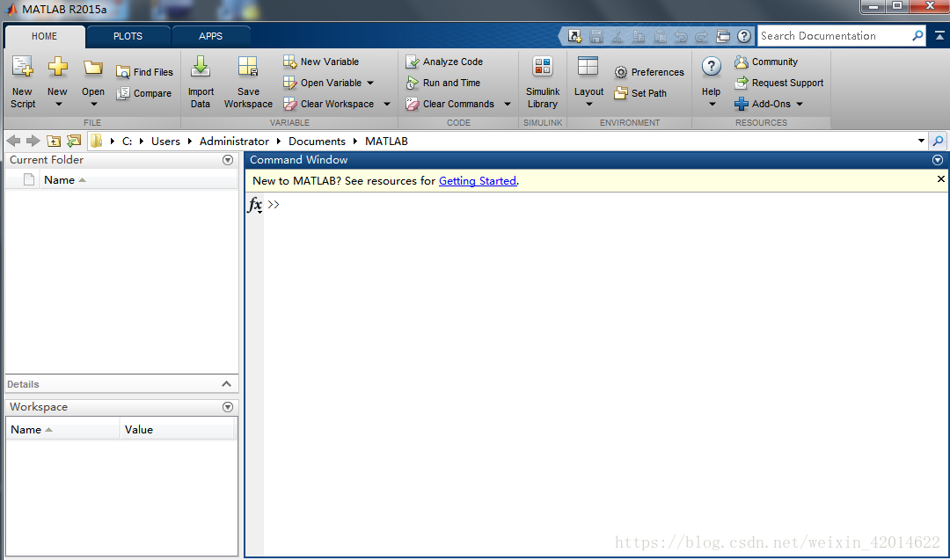Click Request Support

point(779,83)
